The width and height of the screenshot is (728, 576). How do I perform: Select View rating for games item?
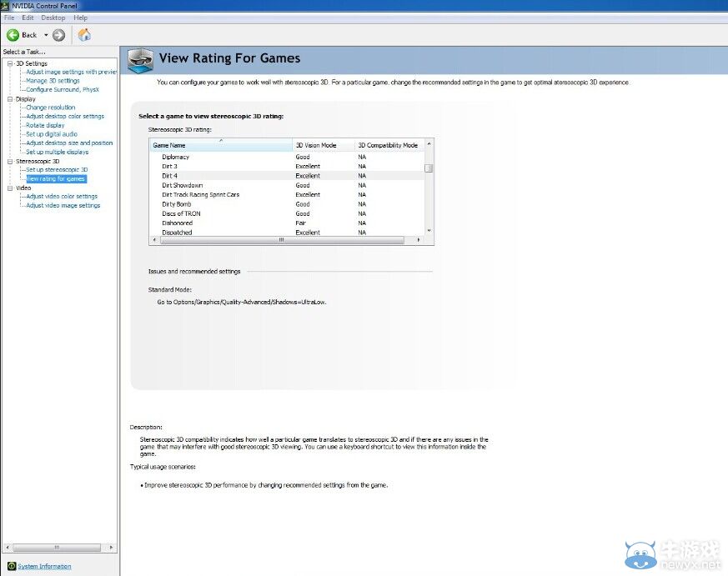click(x=56, y=178)
